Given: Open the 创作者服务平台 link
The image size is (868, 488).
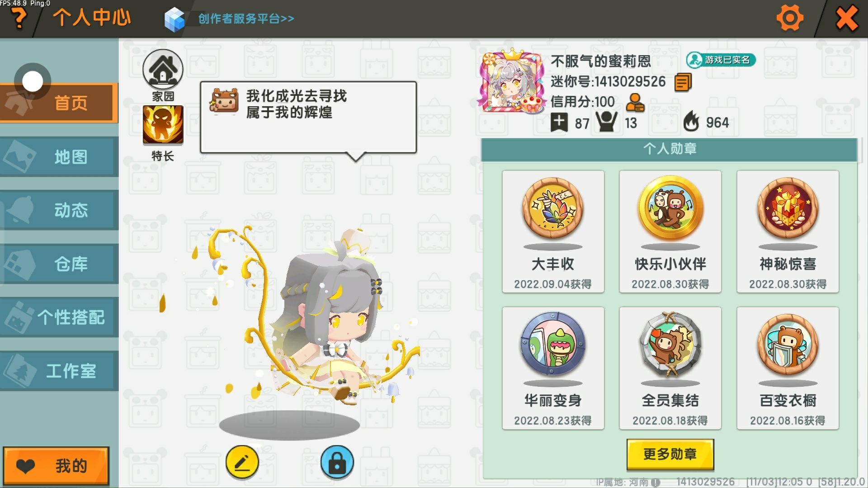Looking at the screenshot, I should [246, 19].
